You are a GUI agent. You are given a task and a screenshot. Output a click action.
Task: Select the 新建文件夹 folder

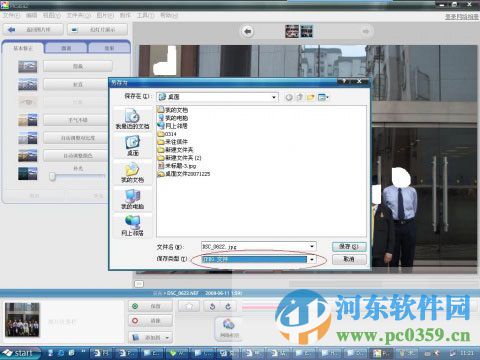[175, 150]
